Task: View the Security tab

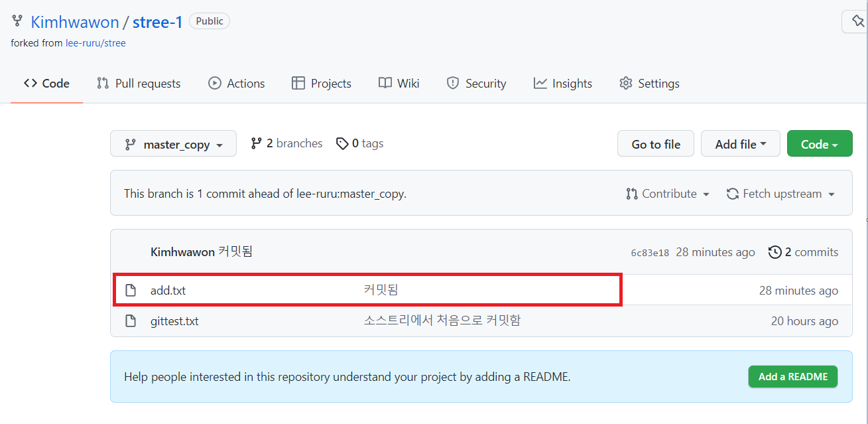Action: [x=476, y=84]
